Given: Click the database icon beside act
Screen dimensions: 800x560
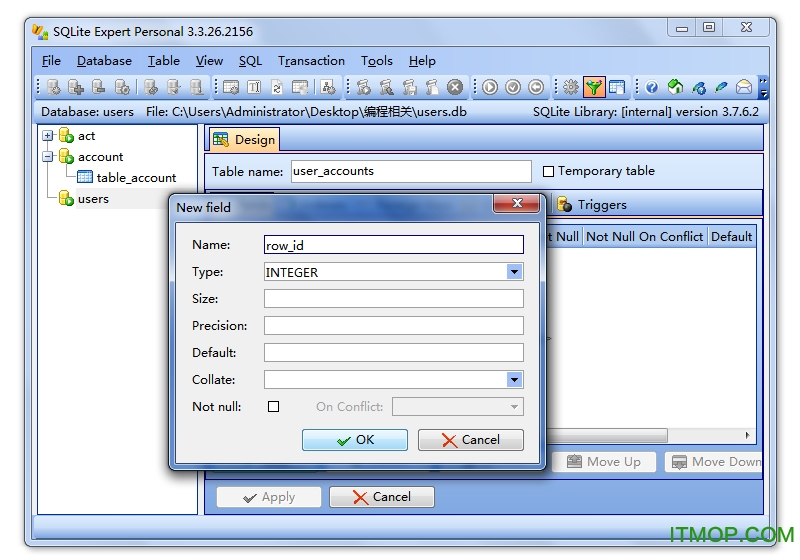Looking at the screenshot, I should [66, 136].
